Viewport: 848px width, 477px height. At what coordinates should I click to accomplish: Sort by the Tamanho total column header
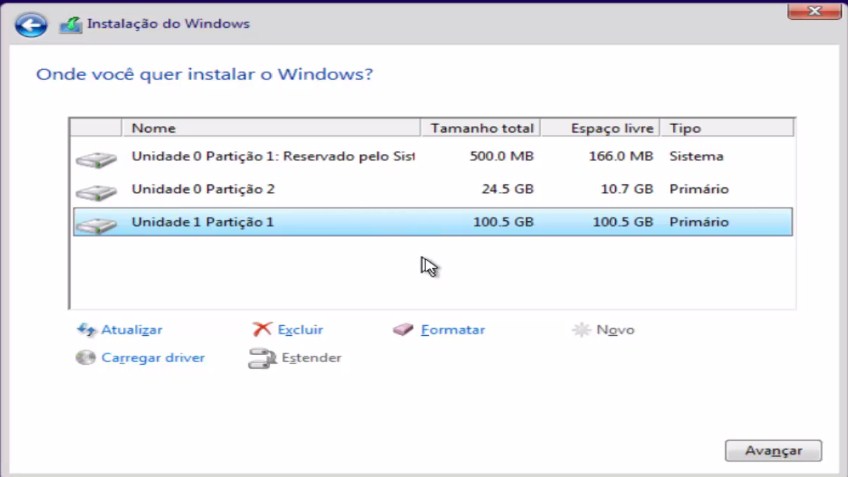(481, 128)
